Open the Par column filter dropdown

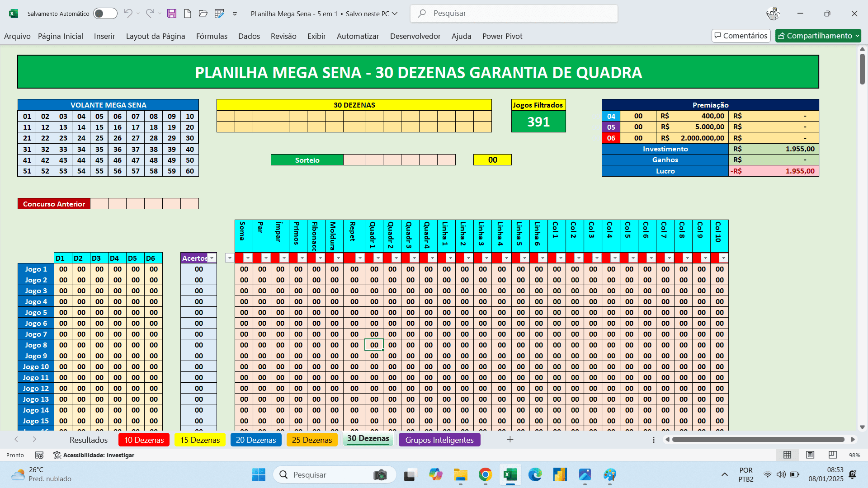click(266, 258)
